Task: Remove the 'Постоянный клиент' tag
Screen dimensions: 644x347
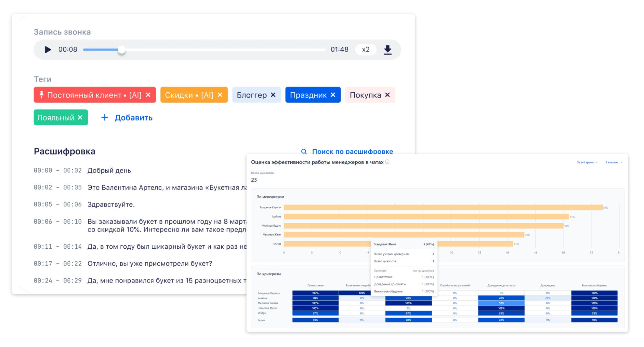Action: pos(148,95)
